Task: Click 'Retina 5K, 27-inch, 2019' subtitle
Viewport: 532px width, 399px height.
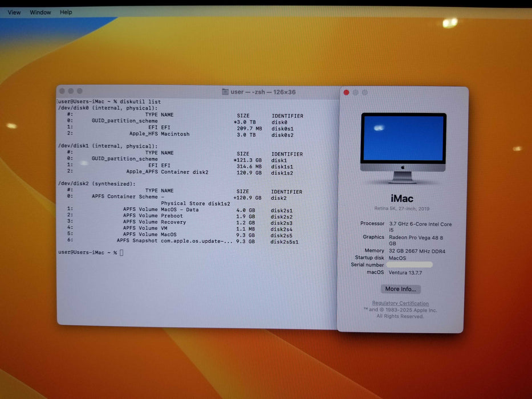Action: click(402, 209)
